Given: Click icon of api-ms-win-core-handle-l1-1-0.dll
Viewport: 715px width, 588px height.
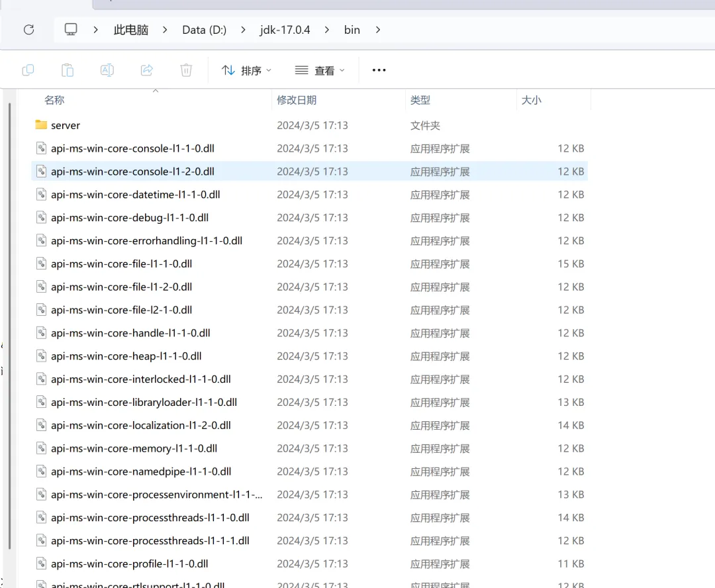Looking at the screenshot, I should 41,332.
